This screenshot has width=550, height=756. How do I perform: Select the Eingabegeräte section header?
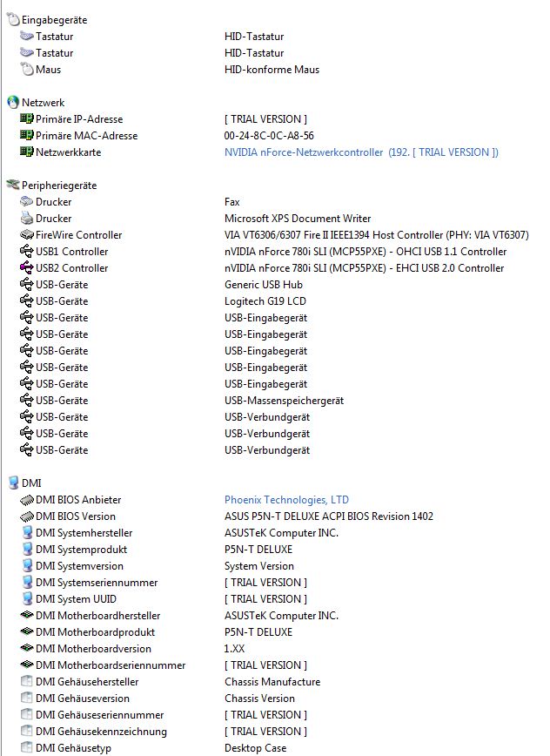55,20
